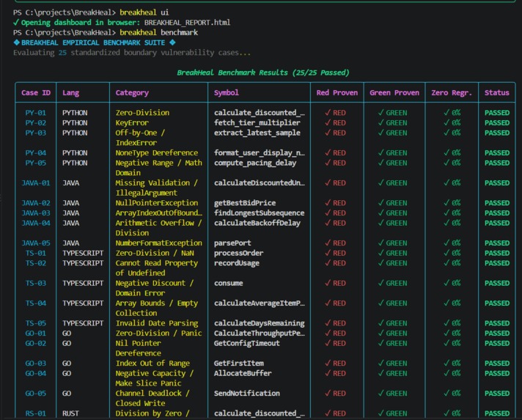Image resolution: width=522 pixels, height=420 pixels.
Task: Select case ID TS-01
Action: click(x=36, y=253)
